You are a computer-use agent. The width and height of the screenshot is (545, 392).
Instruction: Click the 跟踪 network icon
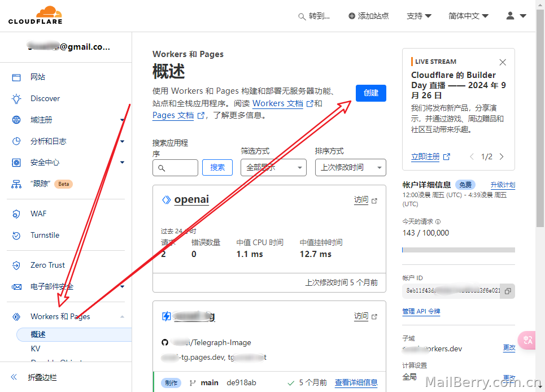coord(16,184)
